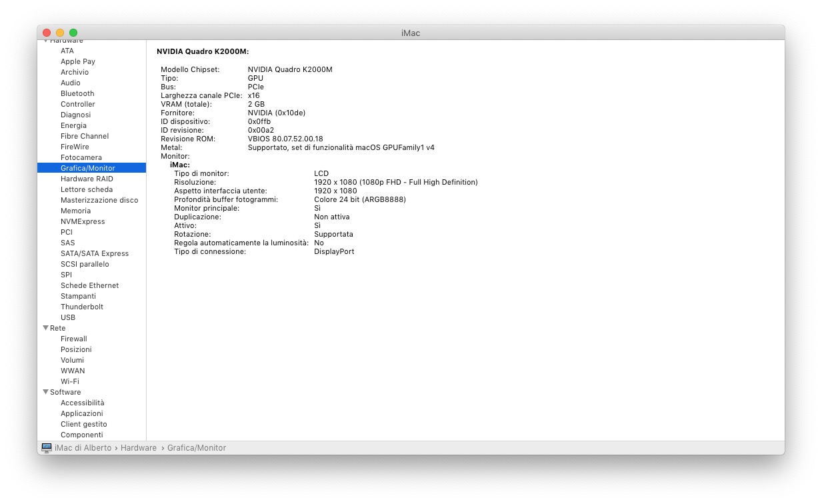Click the bold iMac monitor heading
This screenshot has width=822, height=504.
click(x=180, y=165)
